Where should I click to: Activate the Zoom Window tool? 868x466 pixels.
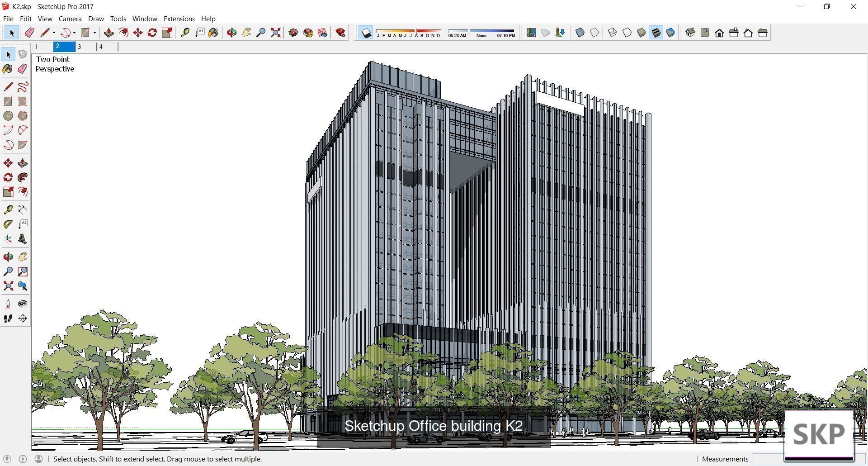[x=23, y=271]
